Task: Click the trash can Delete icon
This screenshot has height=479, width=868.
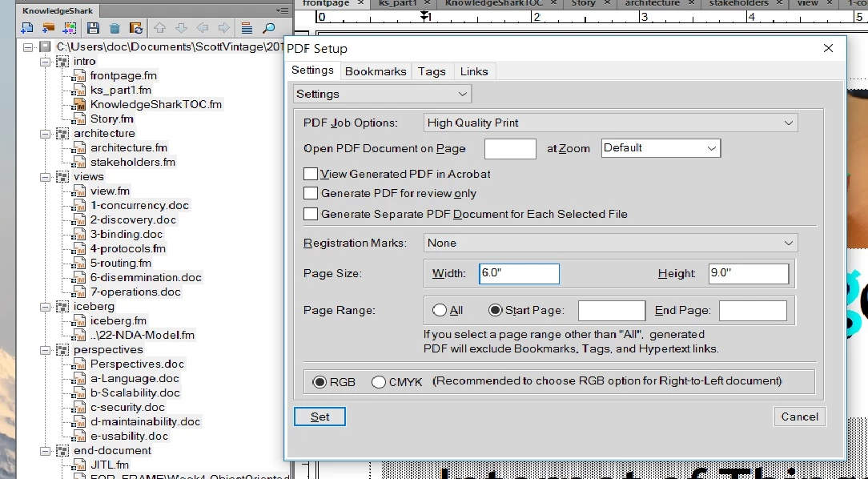Action: [x=114, y=28]
